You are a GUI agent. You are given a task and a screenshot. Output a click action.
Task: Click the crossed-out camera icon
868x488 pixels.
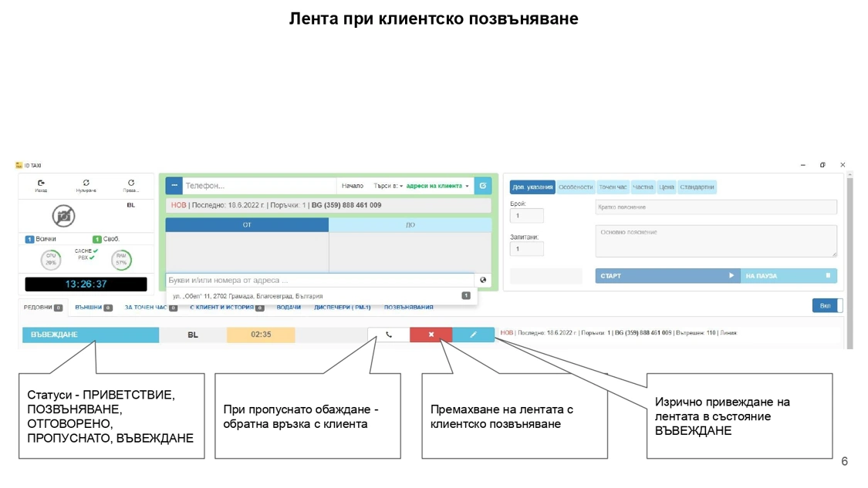pos(63,216)
